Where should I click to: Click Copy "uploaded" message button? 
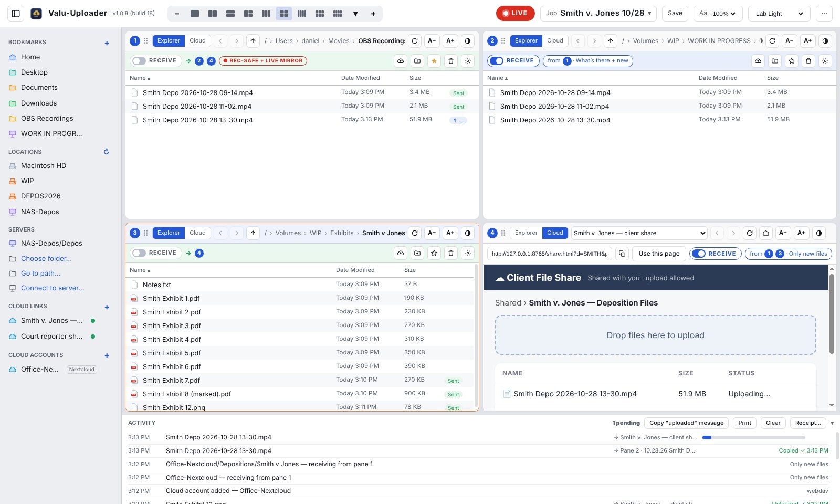click(686, 423)
